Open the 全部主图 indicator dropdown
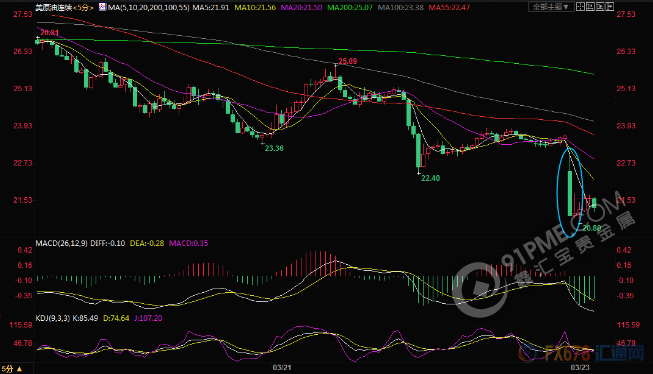This screenshot has width=653, height=374. tap(551, 7)
